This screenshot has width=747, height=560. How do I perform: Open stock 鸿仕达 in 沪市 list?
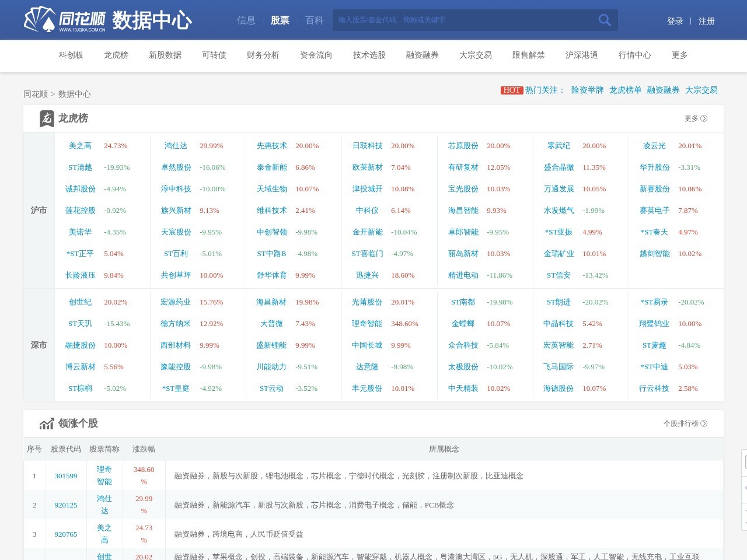point(176,146)
